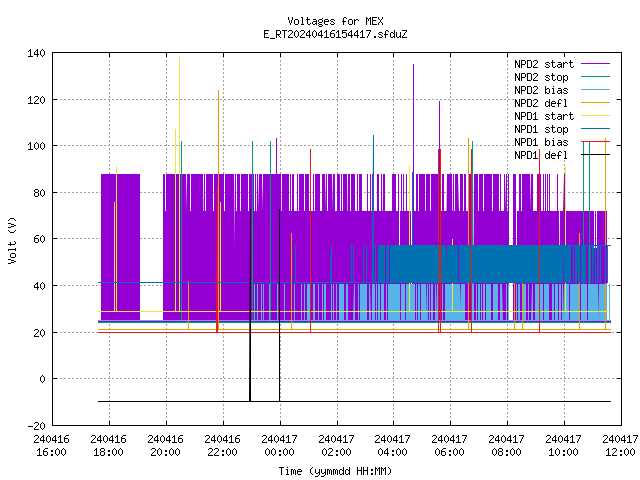Click the chart title Voltages for MEX
The height and width of the screenshot is (480, 640).
point(336,21)
